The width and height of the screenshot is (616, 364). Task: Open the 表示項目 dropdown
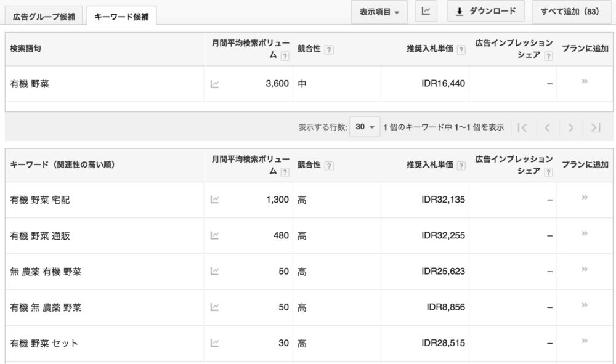[380, 11]
